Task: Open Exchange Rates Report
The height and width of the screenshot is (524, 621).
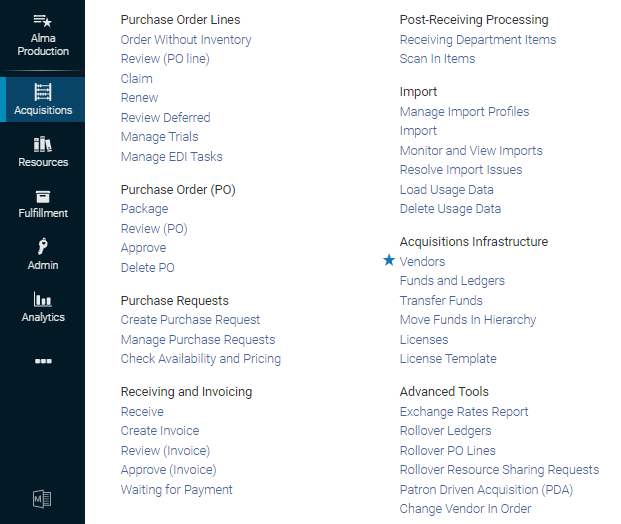Action: (x=464, y=412)
